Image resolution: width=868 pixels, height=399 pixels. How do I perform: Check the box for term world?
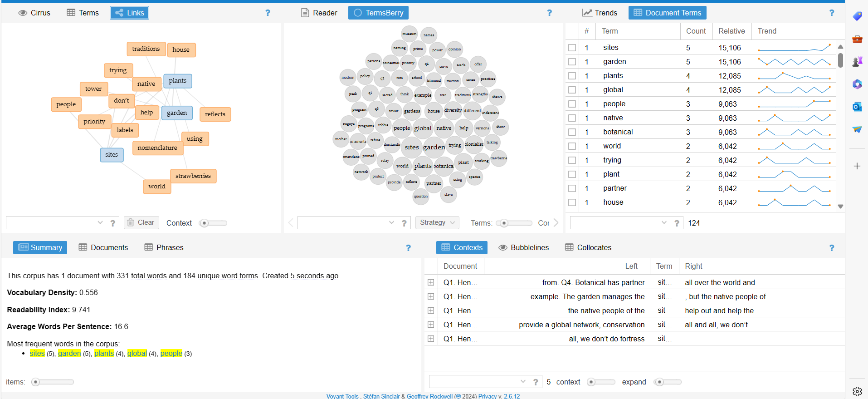(572, 146)
